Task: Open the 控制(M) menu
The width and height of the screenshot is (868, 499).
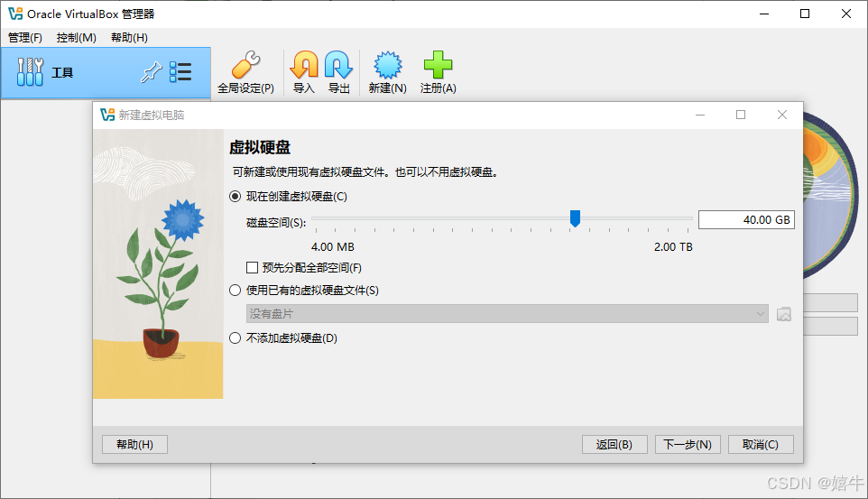Action: pyautogui.click(x=77, y=38)
